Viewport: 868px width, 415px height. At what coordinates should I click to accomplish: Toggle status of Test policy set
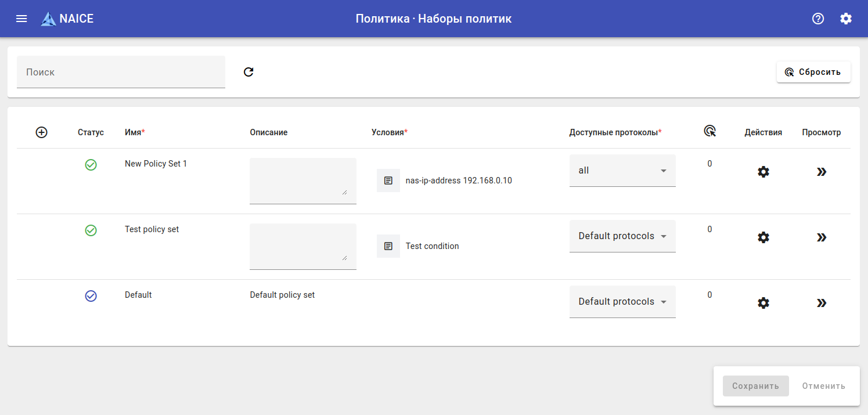[x=91, y=230]
